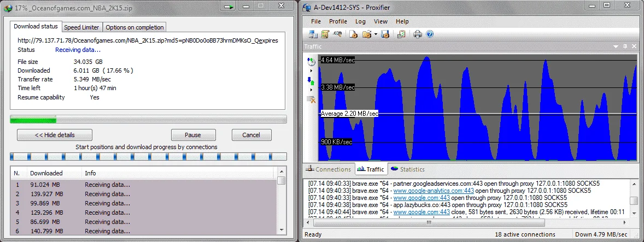This screenshot has width=644, height=242.
Task: Click the green download progress bar
Action: (148, 119)
